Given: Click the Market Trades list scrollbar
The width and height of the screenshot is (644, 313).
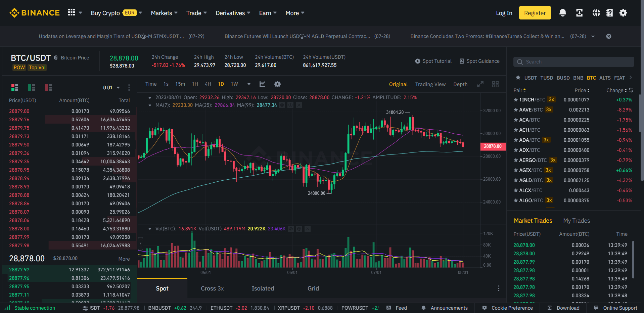Looking at the screenshot, I should coord(633,260).
